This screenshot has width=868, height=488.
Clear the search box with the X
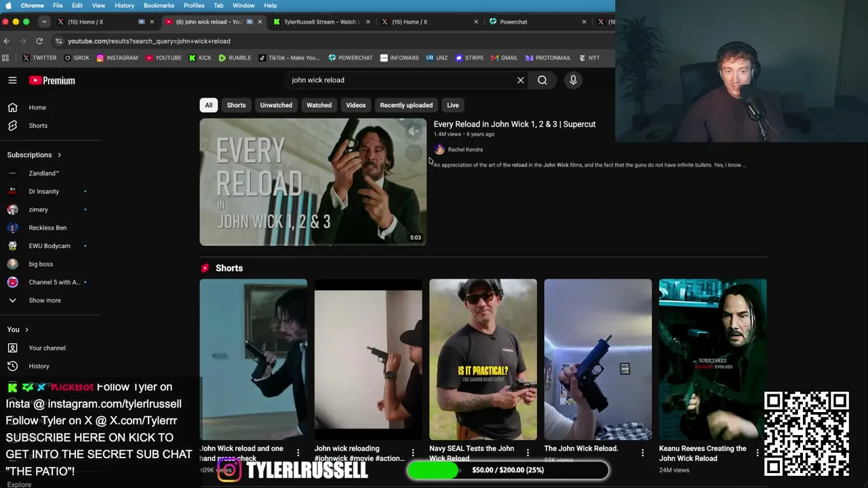(x=521, y=80)
